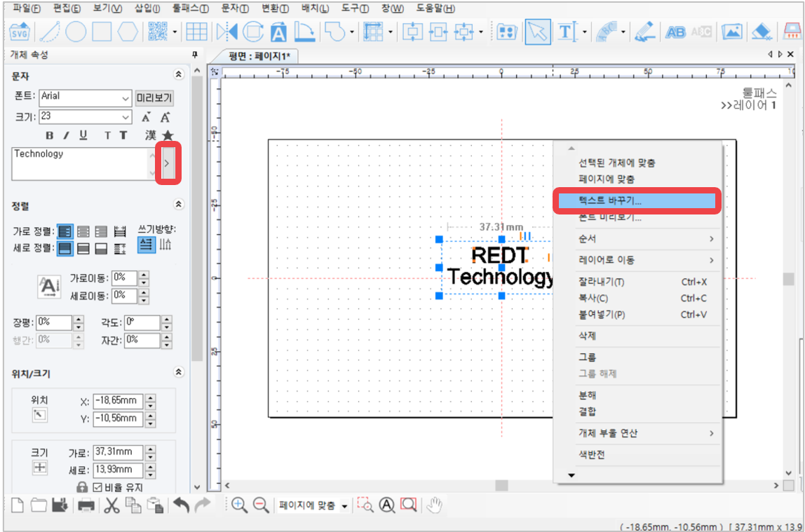Collapse the 위치/크기 section

(178, 372)
